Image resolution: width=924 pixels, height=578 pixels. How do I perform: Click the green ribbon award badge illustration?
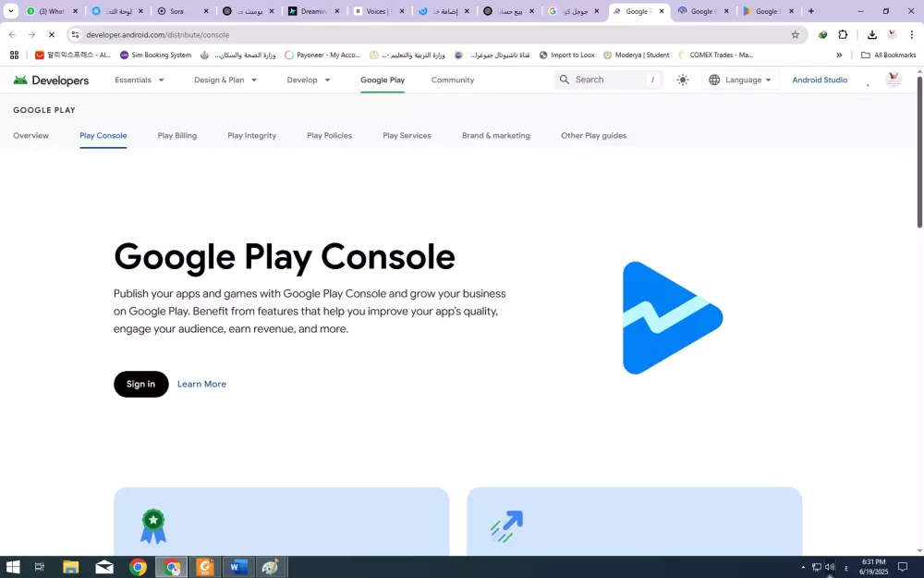tap(152, 524)
